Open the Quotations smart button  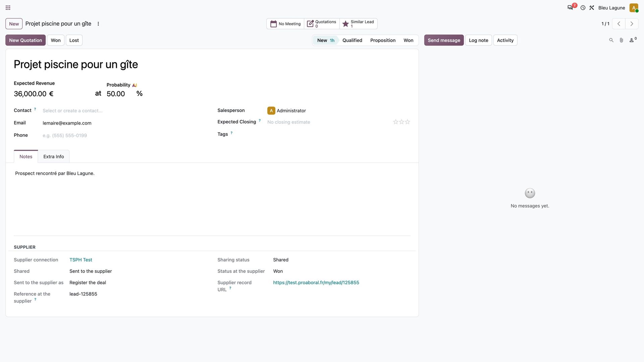(x=322, y=24)
